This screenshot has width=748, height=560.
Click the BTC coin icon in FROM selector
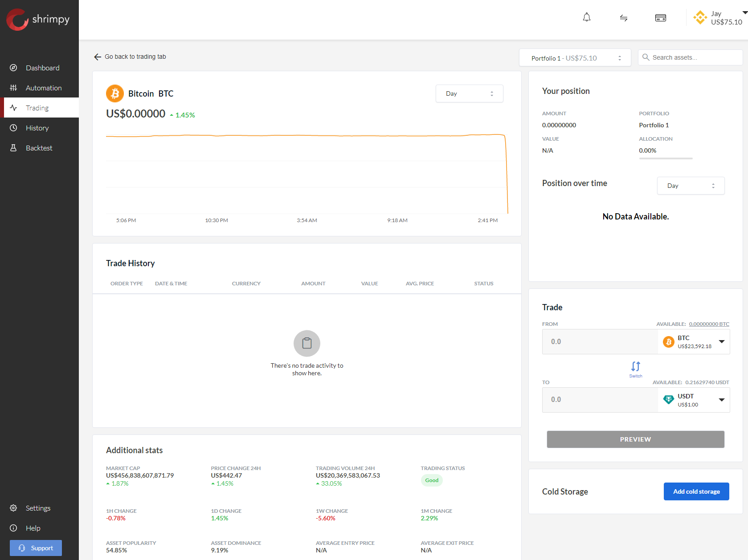tap(669, 342)
